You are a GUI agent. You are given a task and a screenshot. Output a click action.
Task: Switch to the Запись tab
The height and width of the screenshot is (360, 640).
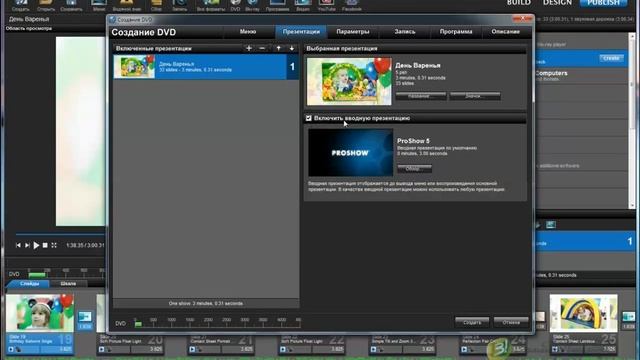tap(404, 31)
